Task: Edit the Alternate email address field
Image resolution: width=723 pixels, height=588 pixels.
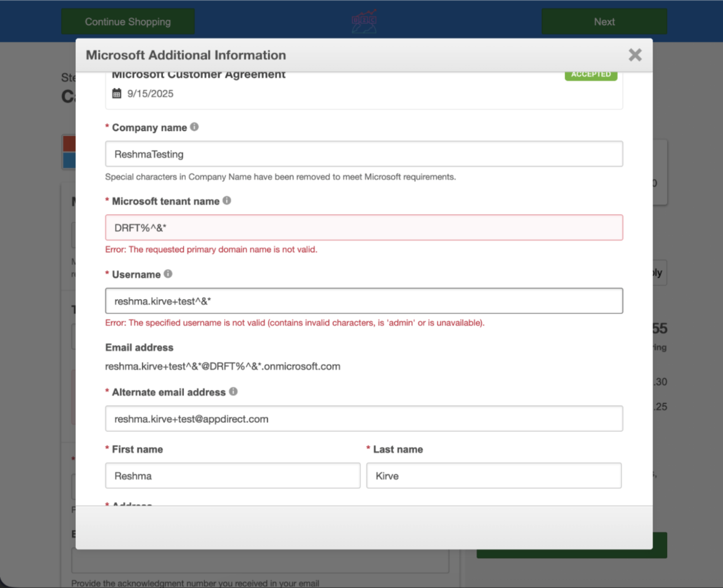Action: 363,419
